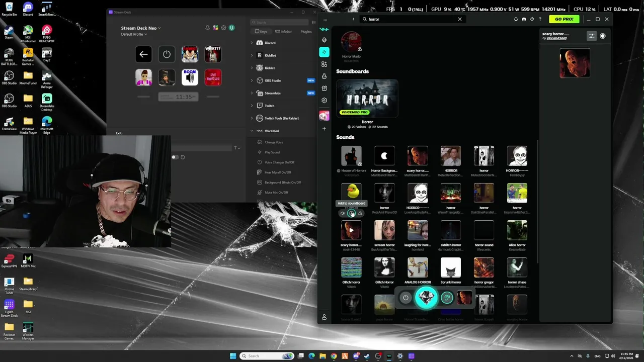Open the Soundboard lightning tab in the Voicemod sidebar
Image resolution: width=644 pixels, height=362 pixels.
coord(324,52)
